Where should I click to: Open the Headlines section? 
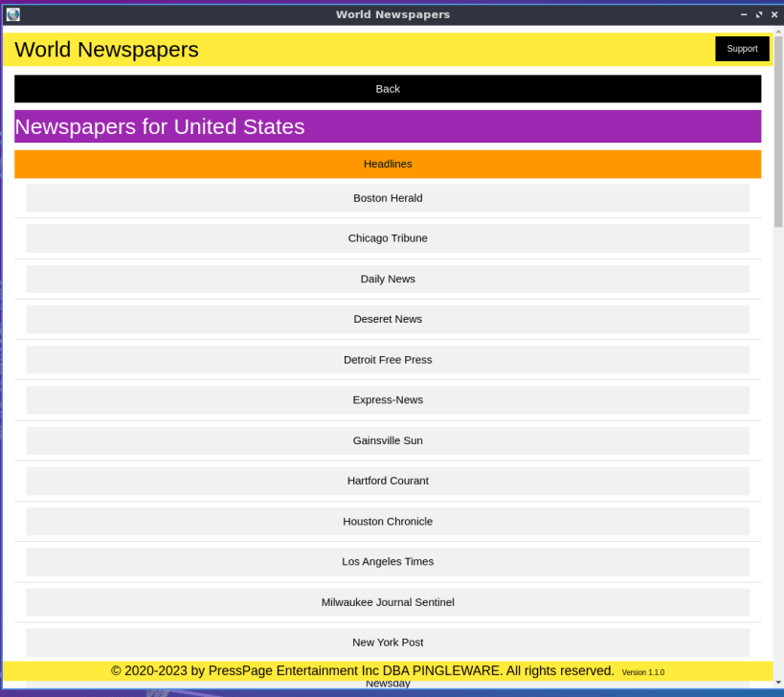tap(388, 164)
